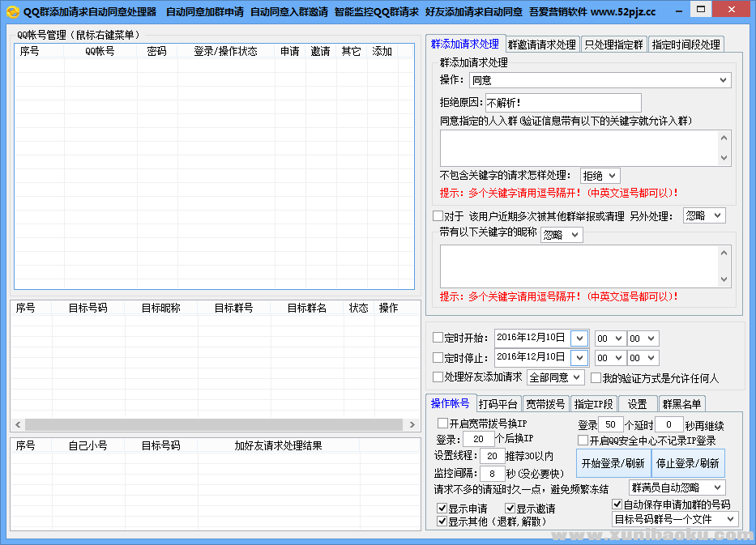
Task: Click the down arrow in the 同意指定的人入群 keyword box
Action: [724, 159]
